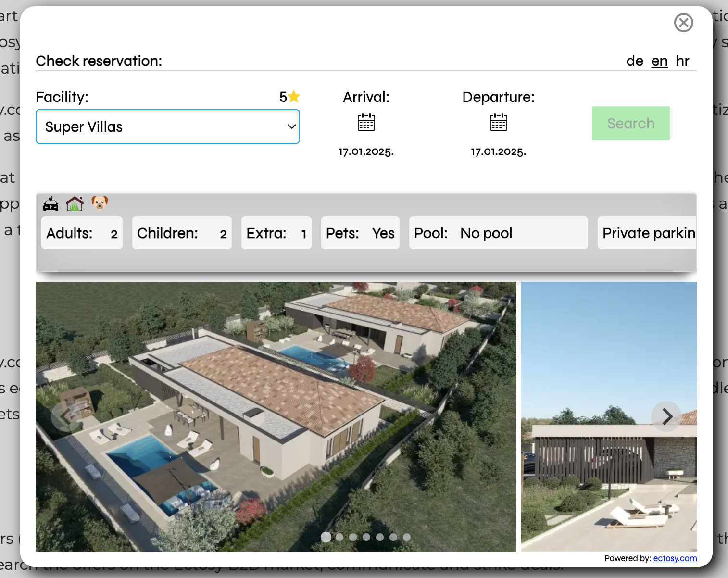Image resolution: width=728 pixels, height=578 pixels.
Task: Click the yellow five-star rating icon
Action: pos(294,97)
